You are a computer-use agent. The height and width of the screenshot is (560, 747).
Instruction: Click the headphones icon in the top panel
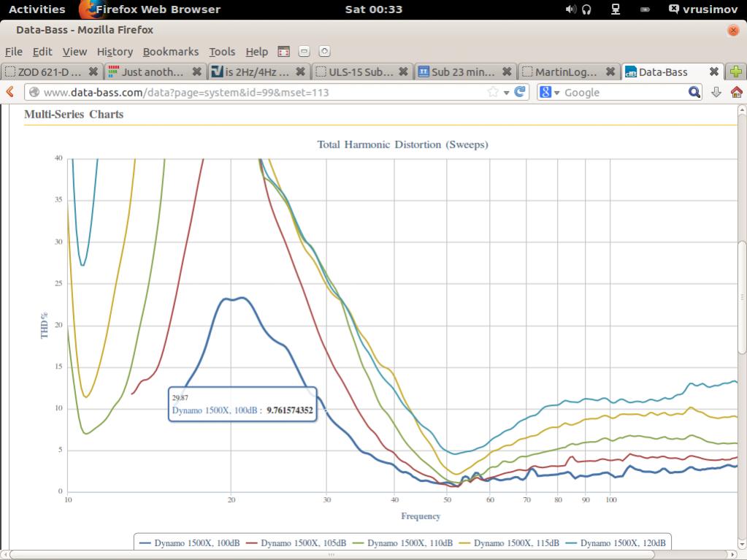coord(586,9)
